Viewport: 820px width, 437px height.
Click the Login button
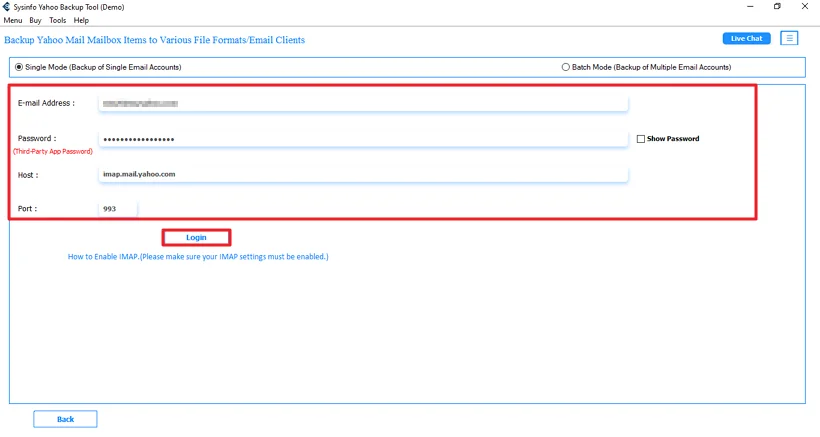tap(196, 237)
